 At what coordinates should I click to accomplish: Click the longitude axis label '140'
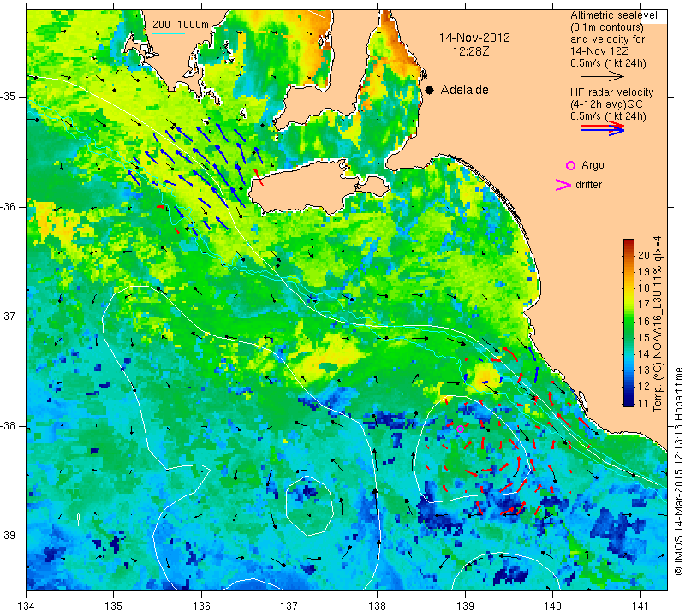552,607
